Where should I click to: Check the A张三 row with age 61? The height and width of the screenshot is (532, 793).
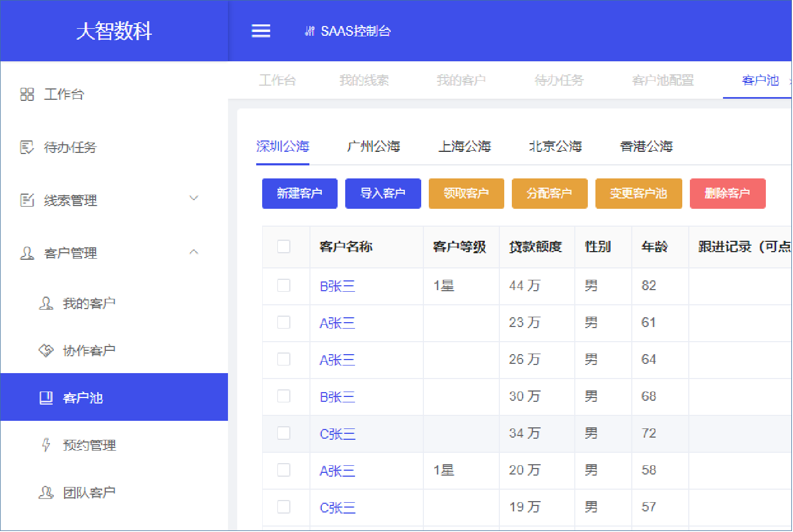coord(284,322)
